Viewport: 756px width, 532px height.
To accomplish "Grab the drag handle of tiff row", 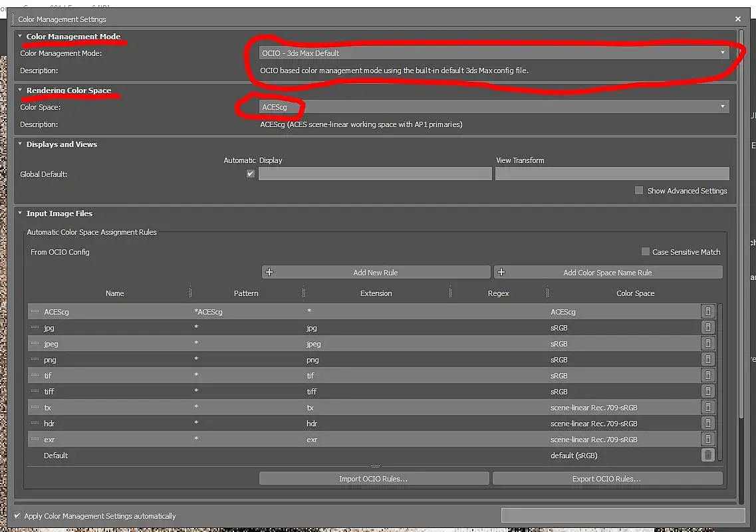I will (35, 391).
